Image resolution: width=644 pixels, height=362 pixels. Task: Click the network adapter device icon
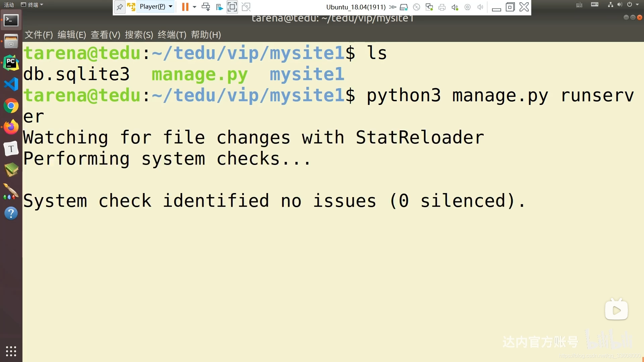[x=429, y=7]
